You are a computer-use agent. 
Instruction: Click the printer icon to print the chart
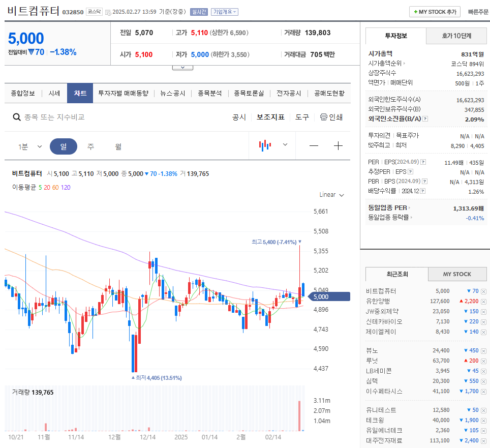point(324,117)
